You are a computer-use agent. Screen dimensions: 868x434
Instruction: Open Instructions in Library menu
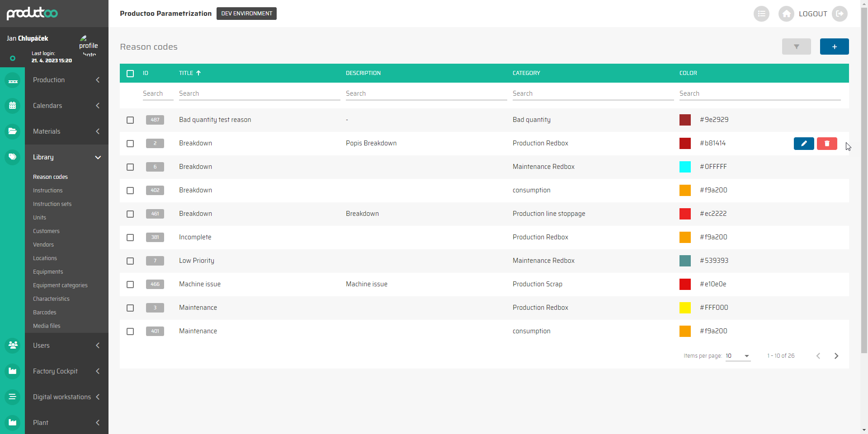pyautogui.click(x=48, y=191)
